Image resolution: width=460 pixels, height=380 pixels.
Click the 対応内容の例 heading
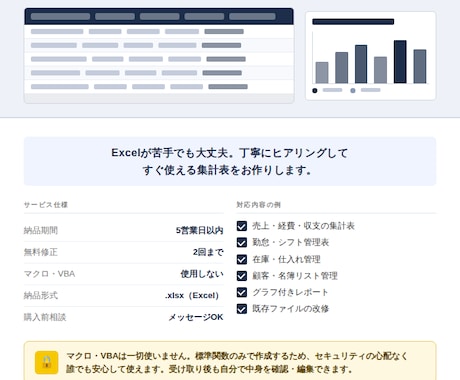click(258, 205)
